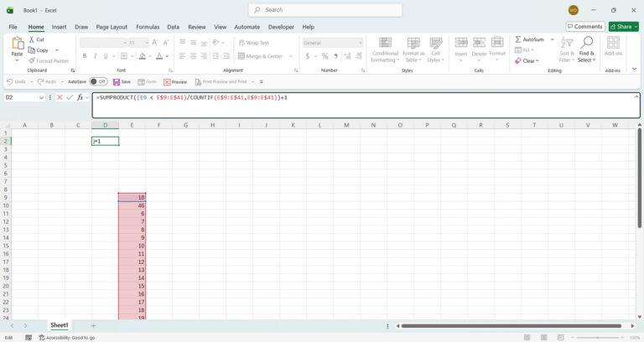Click the AutoSum sigma icon
The width and height of the screenshot is (644, 342).
(x=517, y=39)
